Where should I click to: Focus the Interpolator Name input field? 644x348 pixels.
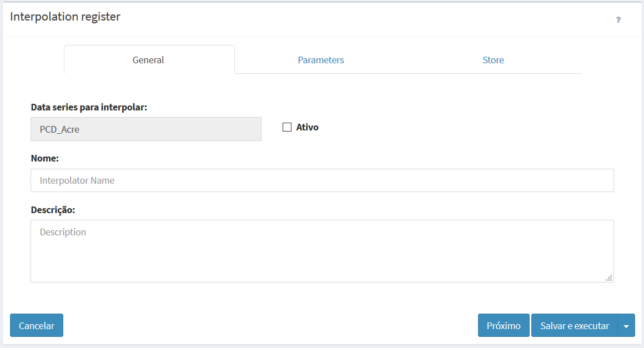coord(322,180)
